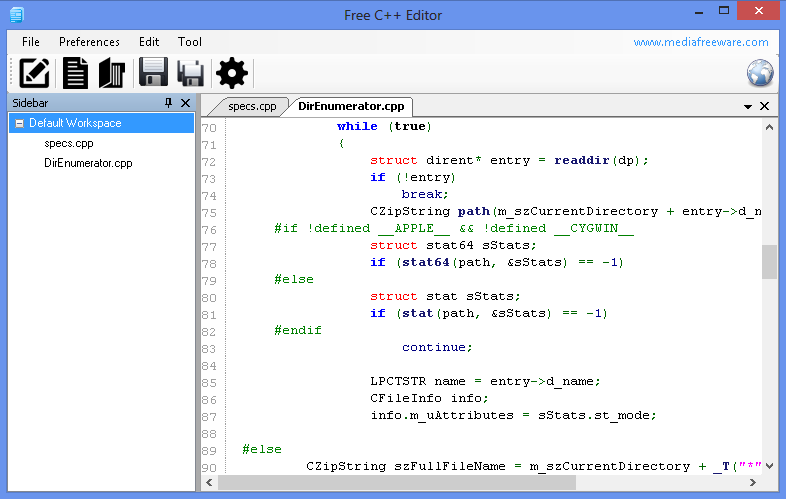
Task: Open settings with the gear icon
Action: click(x=232, y=73)
